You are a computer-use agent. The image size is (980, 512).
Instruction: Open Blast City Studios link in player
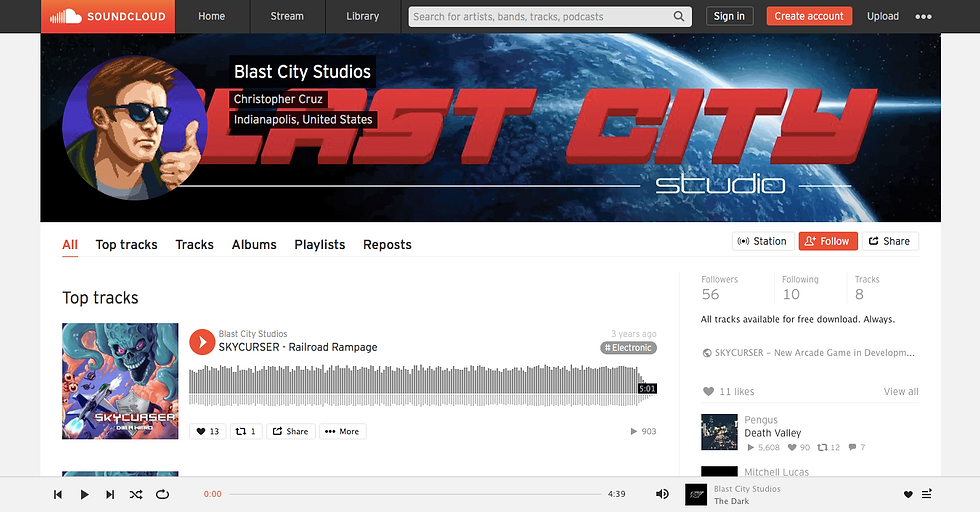747,489
